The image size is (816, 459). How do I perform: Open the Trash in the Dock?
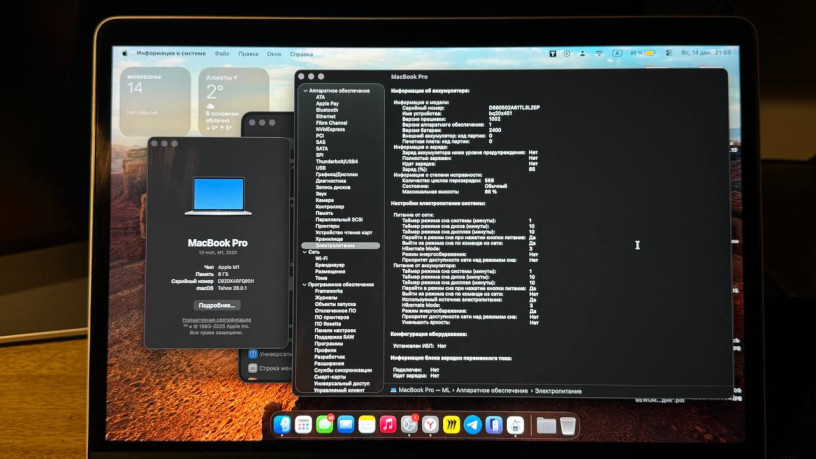(x=568, y=425)
